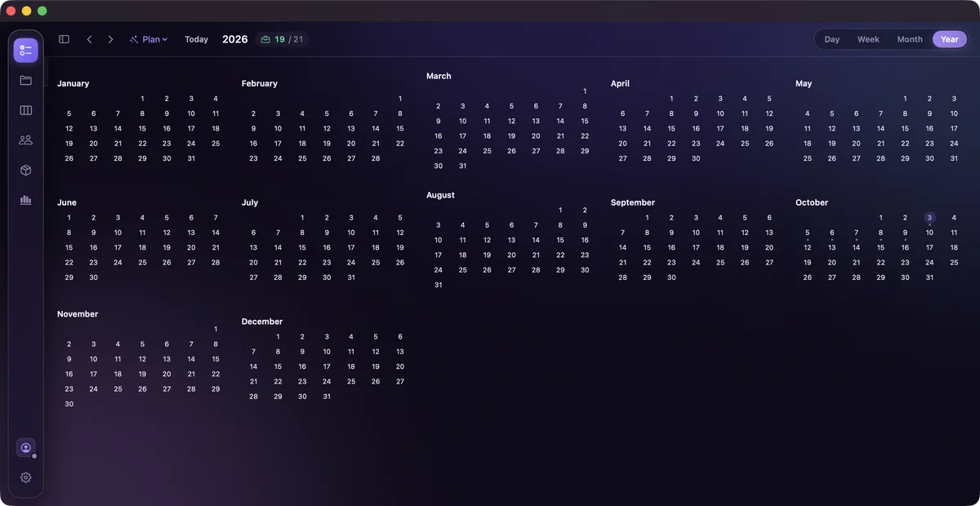Viewport: 980px width, 506px height.
Task: Click the 19 / 21 workload badge
Action: pyautogui.click(x=282, y=39)
